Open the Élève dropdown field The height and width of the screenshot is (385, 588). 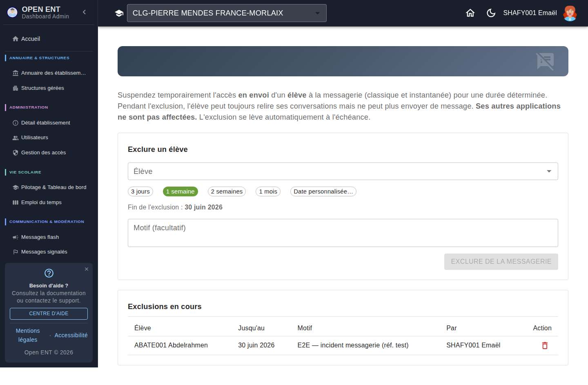coord(343,171)
